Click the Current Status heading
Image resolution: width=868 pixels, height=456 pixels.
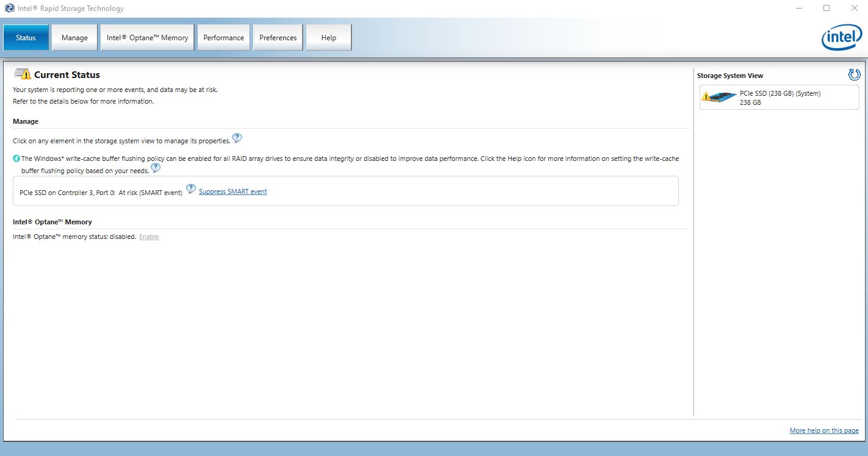click(x=67, y=75)
